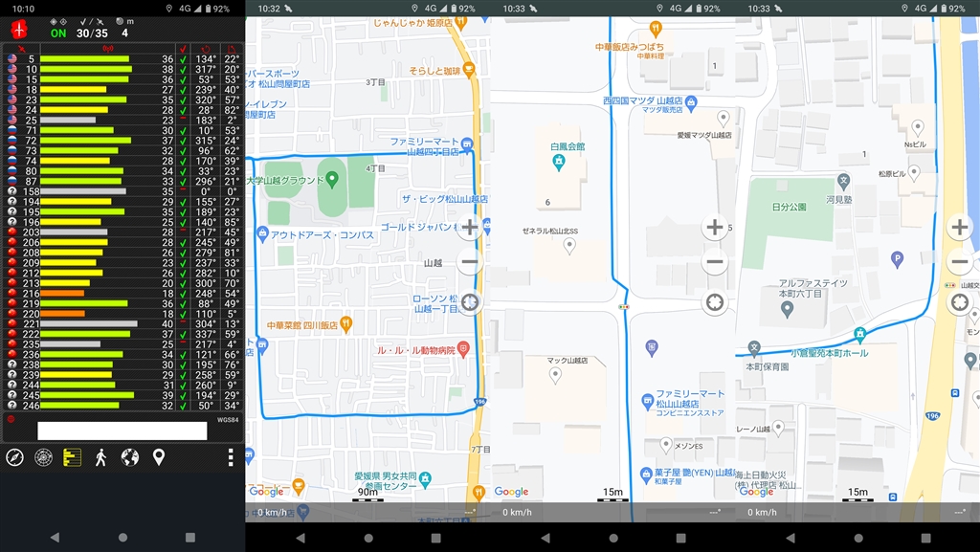
Task: Open the globe world map view
Action: coord(130,457)
